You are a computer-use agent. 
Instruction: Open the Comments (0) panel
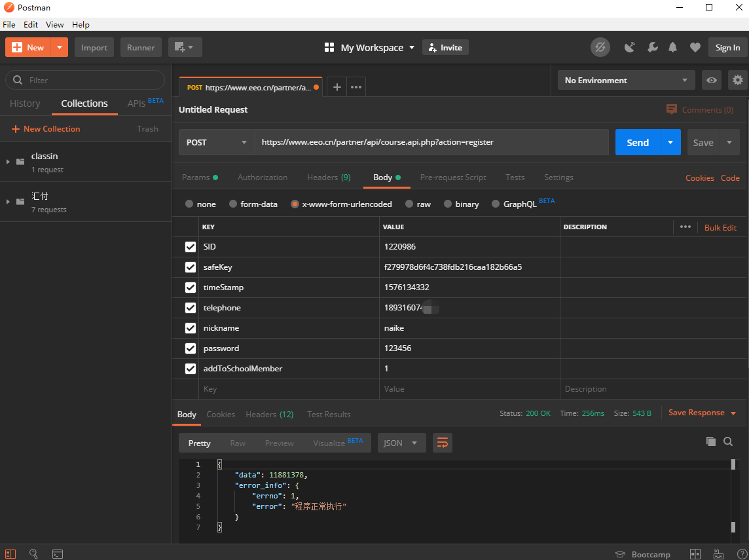point(700,109)
